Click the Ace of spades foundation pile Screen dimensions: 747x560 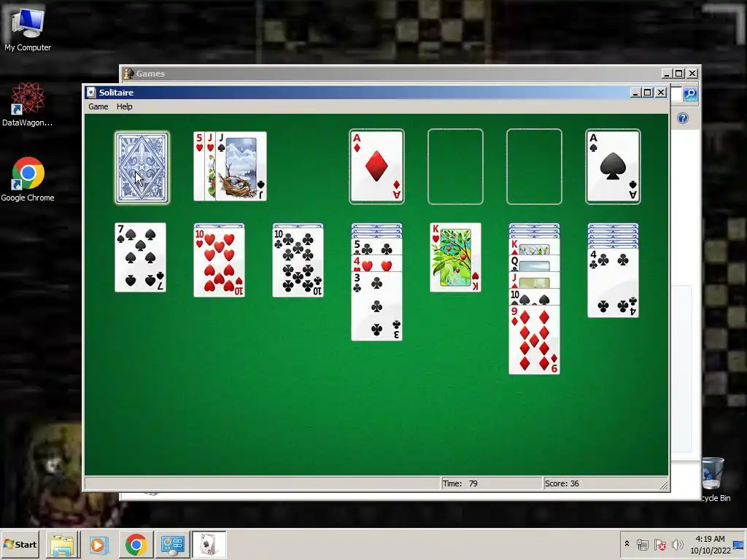pos(613,166)
